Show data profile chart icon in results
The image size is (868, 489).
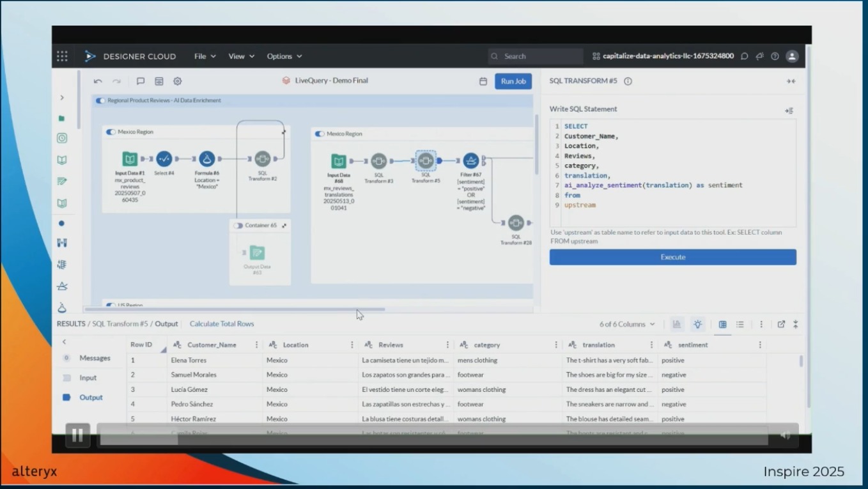coord(677,324)
